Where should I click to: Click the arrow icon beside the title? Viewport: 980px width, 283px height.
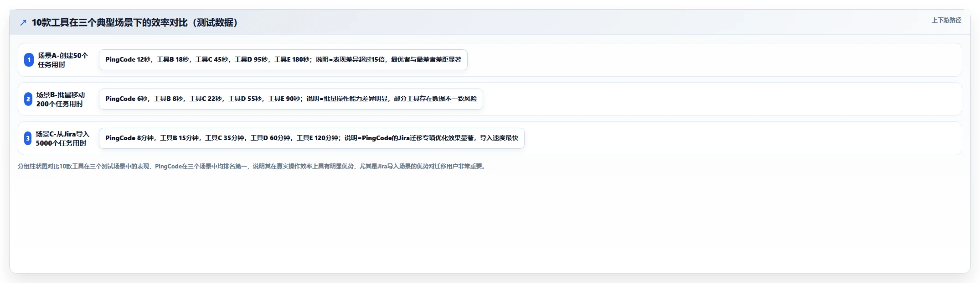23,23
